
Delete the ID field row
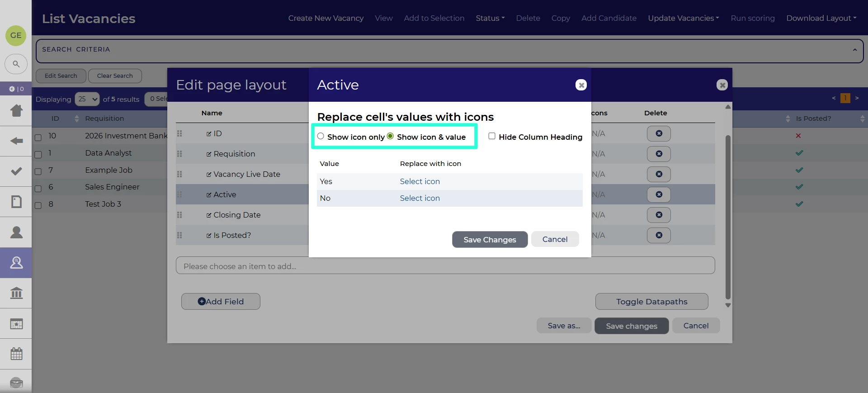pos(659,133)
